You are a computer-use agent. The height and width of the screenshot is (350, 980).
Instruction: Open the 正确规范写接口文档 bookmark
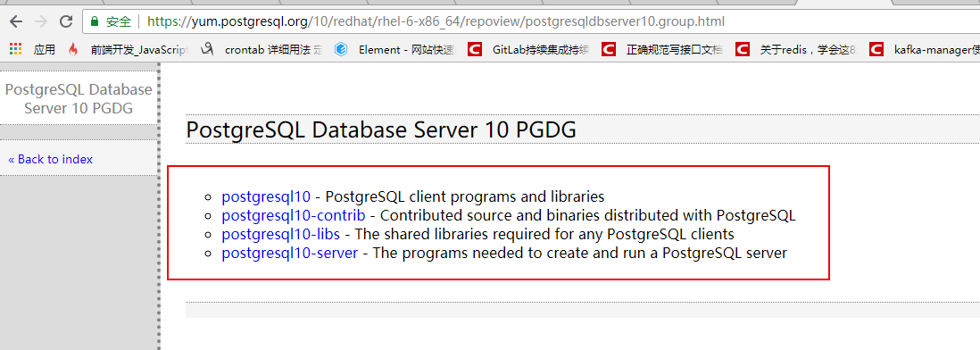point(663,49)
